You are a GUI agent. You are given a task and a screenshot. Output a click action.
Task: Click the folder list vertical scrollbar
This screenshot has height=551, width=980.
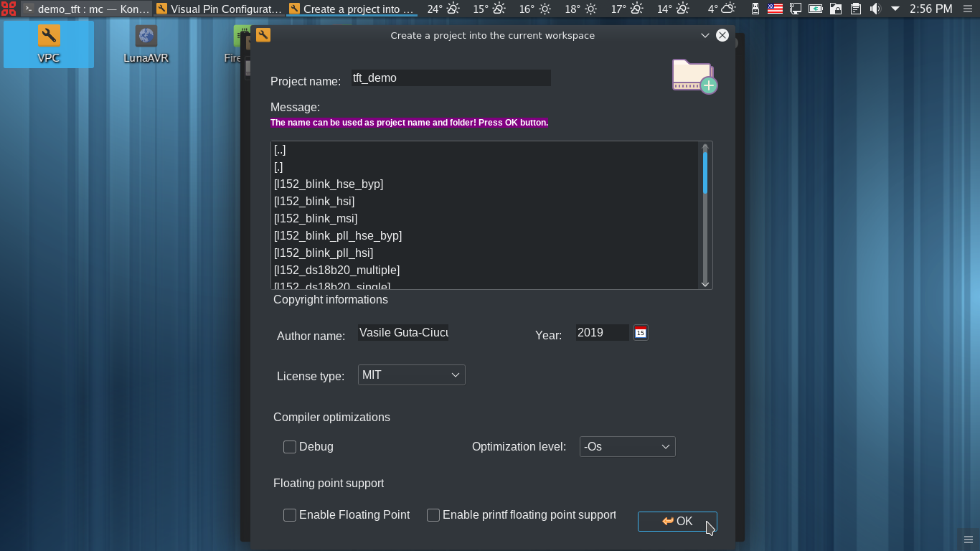coord(705,215)
